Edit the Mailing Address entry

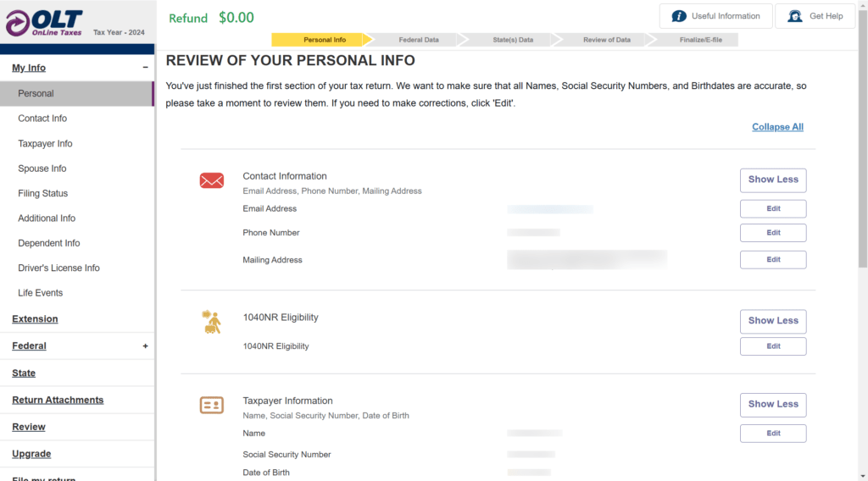pos(772,260)
